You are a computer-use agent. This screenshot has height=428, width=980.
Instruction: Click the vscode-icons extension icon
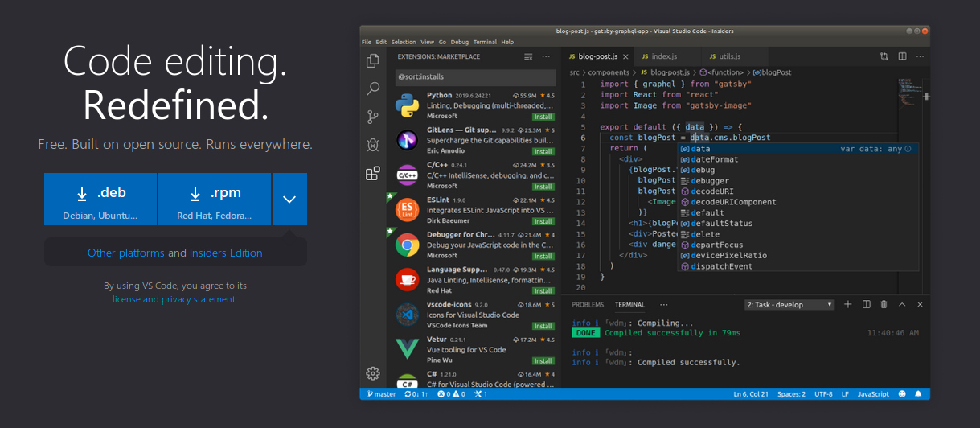click(408, 315)
